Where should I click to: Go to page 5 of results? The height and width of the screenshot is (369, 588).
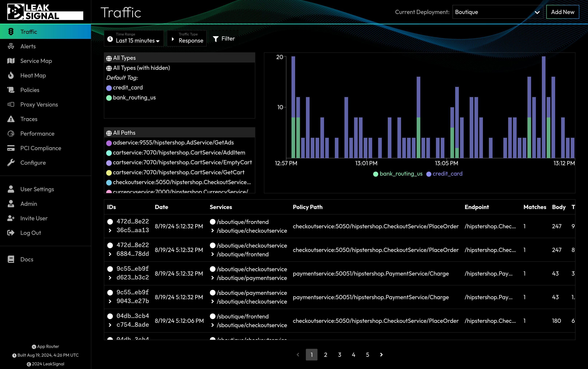(x=367, y=355)
